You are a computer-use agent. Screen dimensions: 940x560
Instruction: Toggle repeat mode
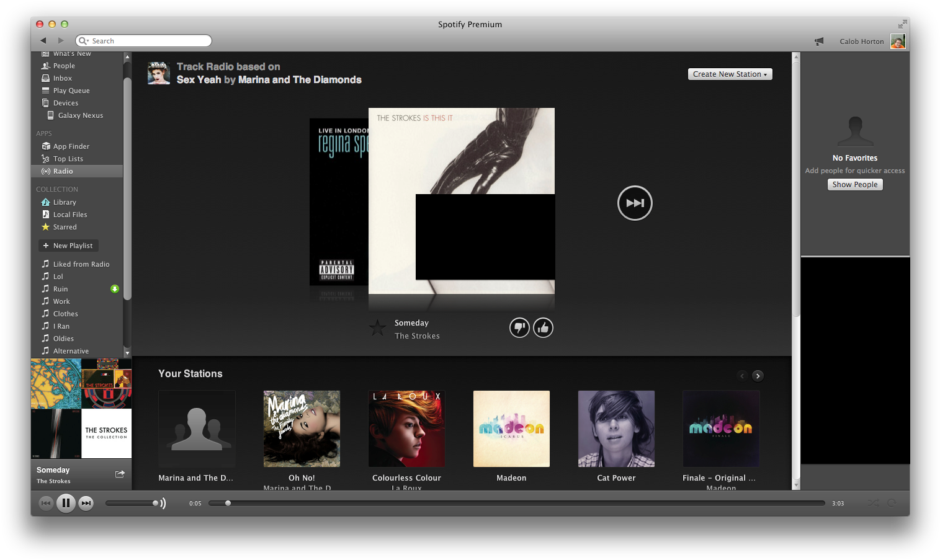pyautogui.click(x=892, y=503)
